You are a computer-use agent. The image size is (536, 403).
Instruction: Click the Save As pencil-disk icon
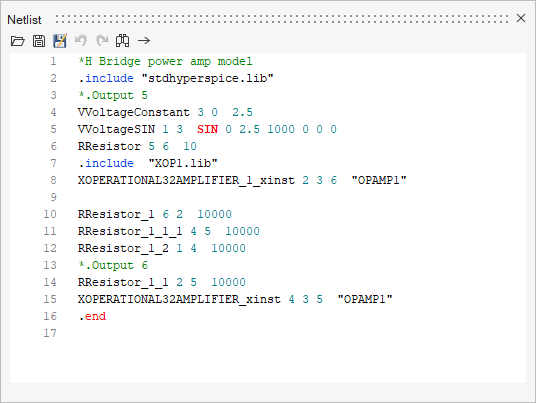click(x=60, y=41)
